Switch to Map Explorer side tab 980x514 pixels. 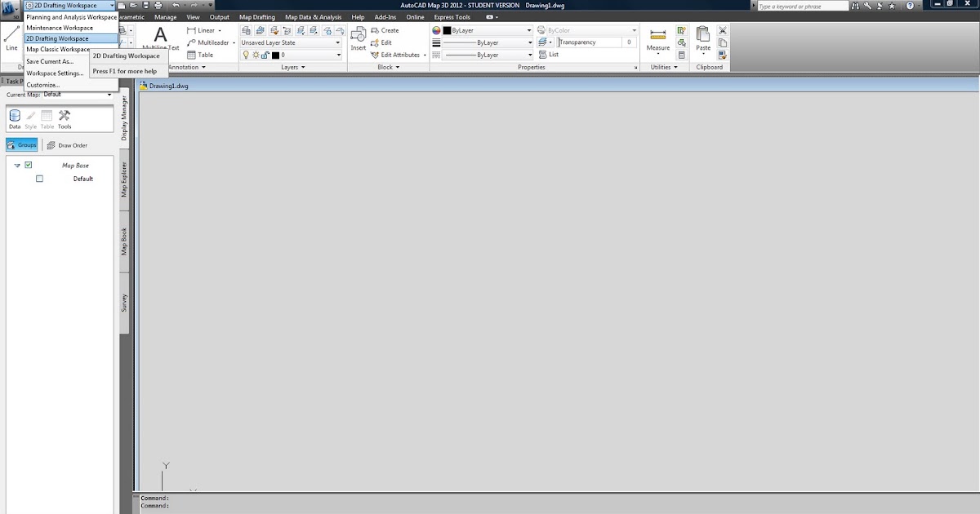click(x=124, y=179)
